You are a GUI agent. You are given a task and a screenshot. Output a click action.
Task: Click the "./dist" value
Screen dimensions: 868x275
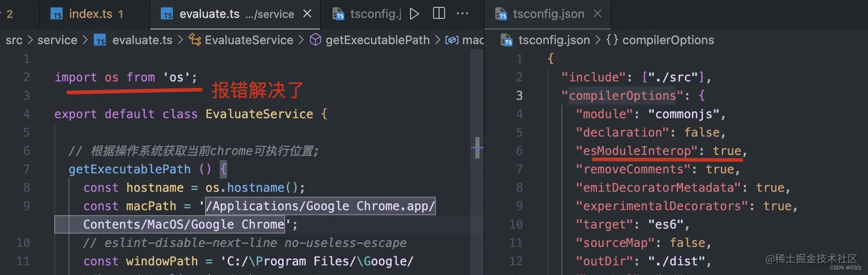(x=676, y=261)
